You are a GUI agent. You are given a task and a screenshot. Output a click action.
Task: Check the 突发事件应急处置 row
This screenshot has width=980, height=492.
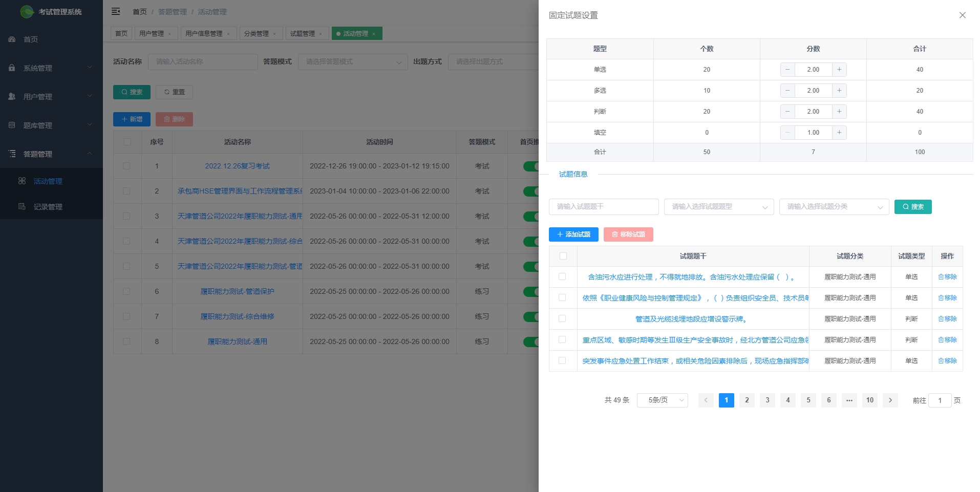[x=562, y=360]
